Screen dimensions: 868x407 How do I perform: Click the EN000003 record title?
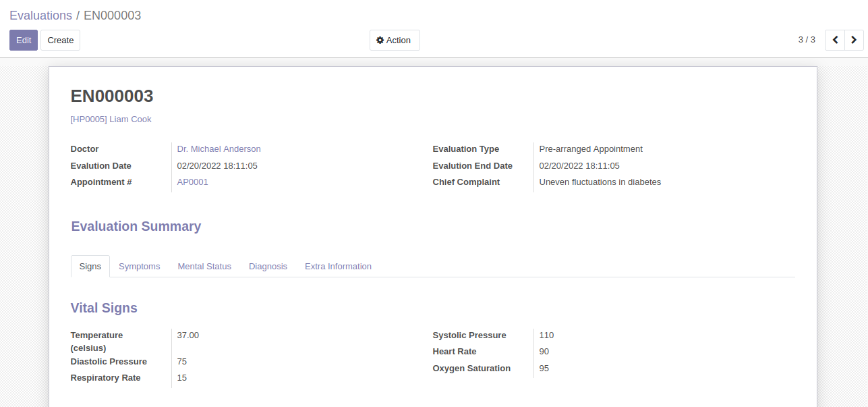coord(112,96)
